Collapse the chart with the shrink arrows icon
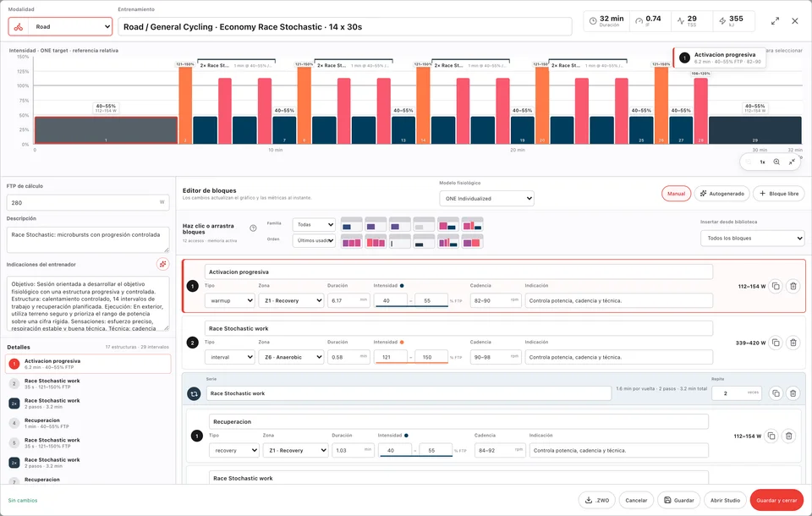Image resolution: width=812 pixels, height=516 pixels. coord(792,162)
